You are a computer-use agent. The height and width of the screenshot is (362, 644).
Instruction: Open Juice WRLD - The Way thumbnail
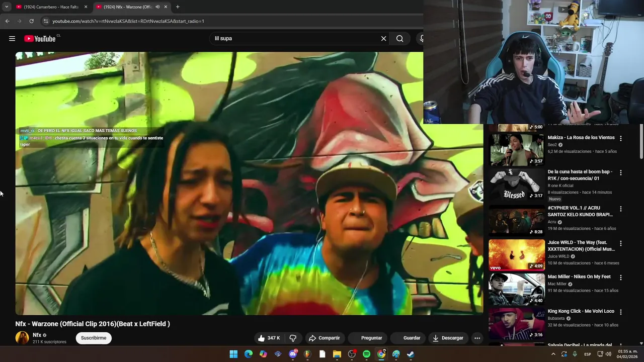coord(517,255)
